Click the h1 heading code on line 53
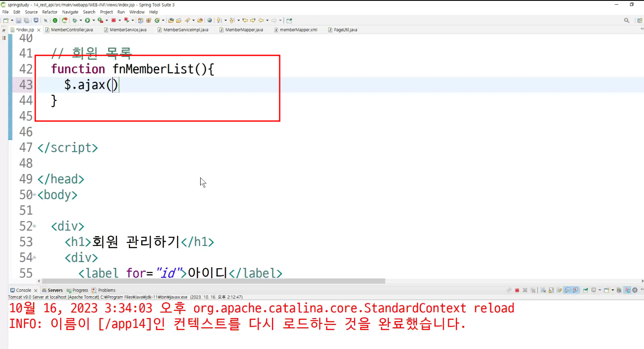 coord(139,242)
